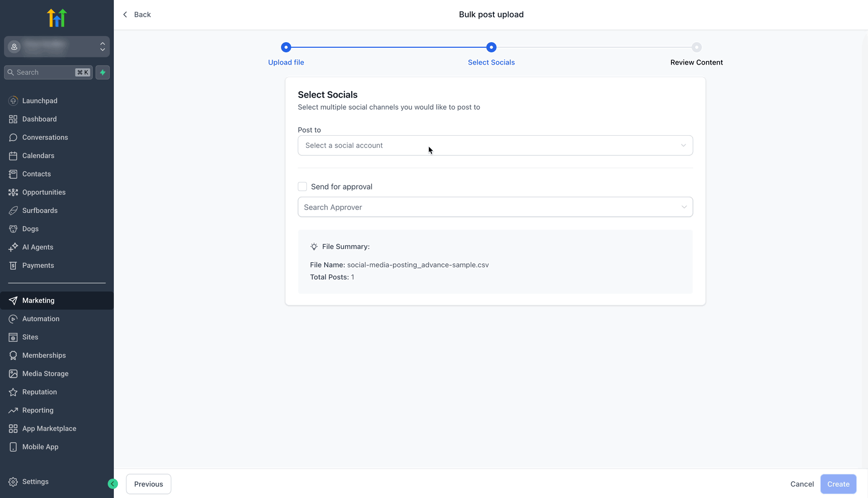
Task: Click the Reputation star icon
Action: [13, 392]
